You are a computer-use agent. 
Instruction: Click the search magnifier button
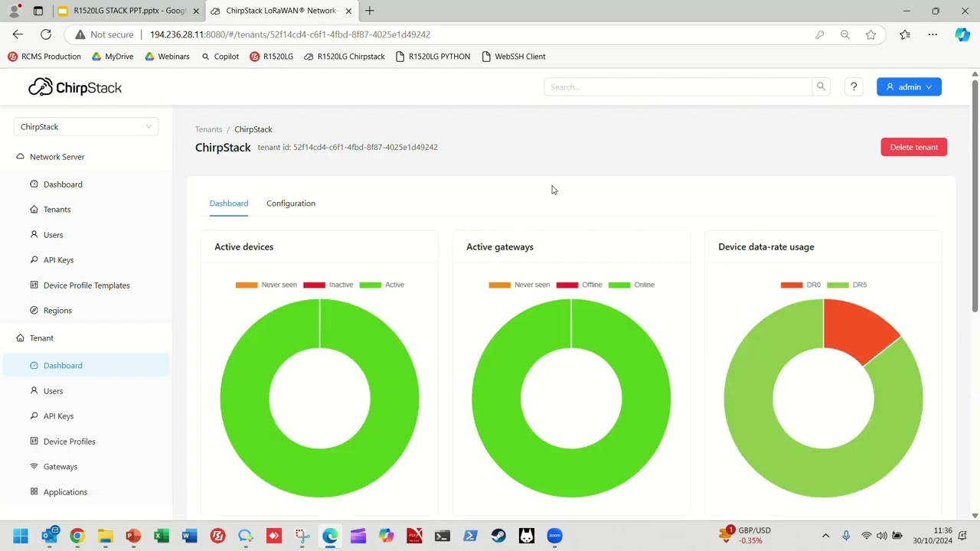pos(821,86)
